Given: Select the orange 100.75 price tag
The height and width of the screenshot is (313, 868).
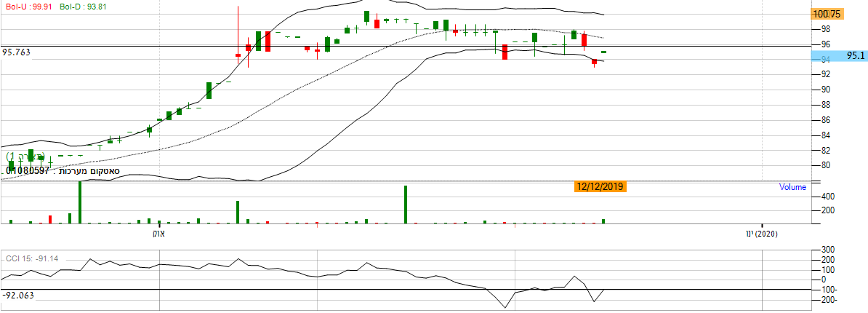Looking at the screenshot, I should coord(827,14).
